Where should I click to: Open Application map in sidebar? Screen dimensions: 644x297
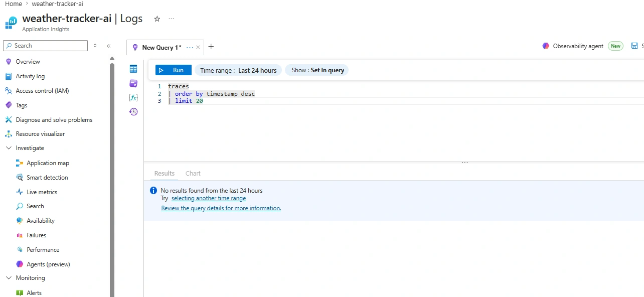pos(48,163)
